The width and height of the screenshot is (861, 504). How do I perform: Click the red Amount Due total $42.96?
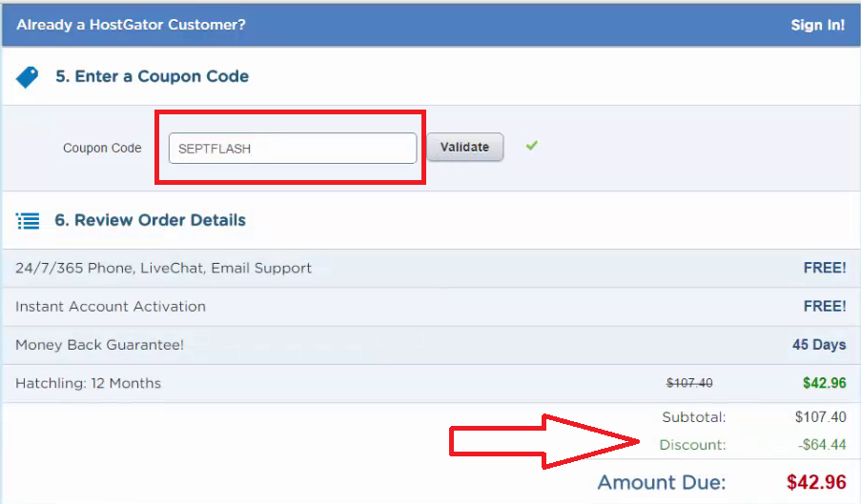[x=816, y=482]
